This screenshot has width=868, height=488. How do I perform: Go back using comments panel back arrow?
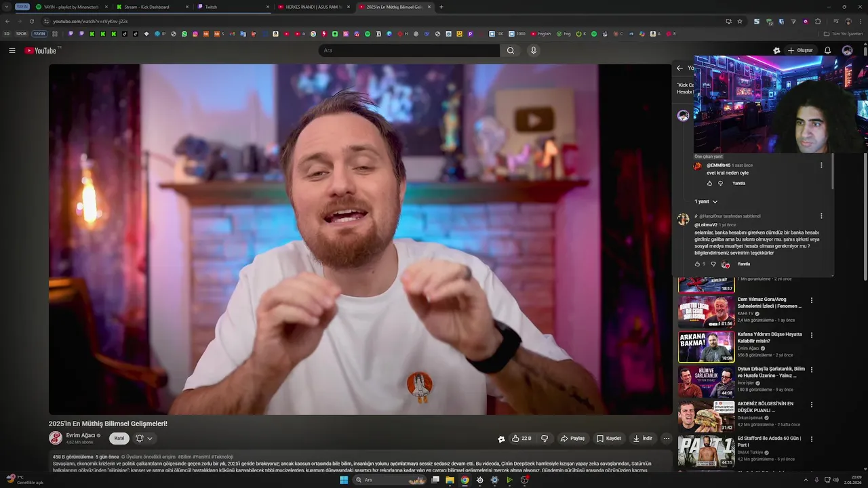point(679,68)
